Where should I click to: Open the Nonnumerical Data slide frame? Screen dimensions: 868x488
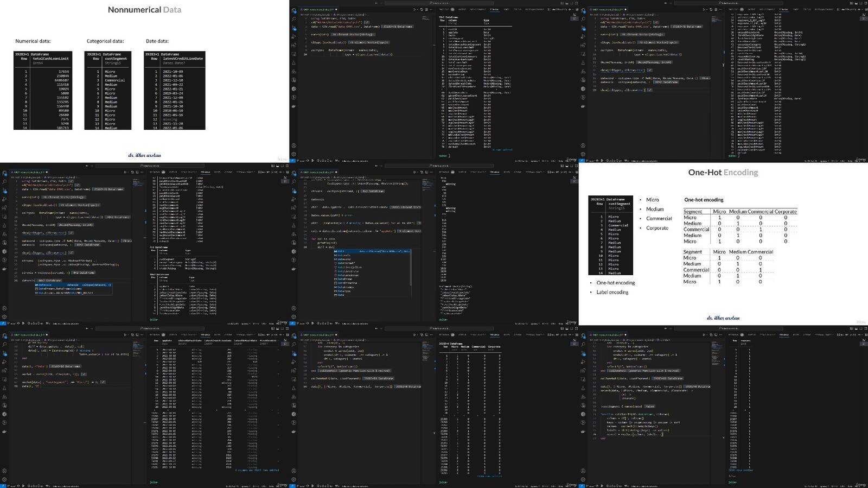click(x=144, y=81)
